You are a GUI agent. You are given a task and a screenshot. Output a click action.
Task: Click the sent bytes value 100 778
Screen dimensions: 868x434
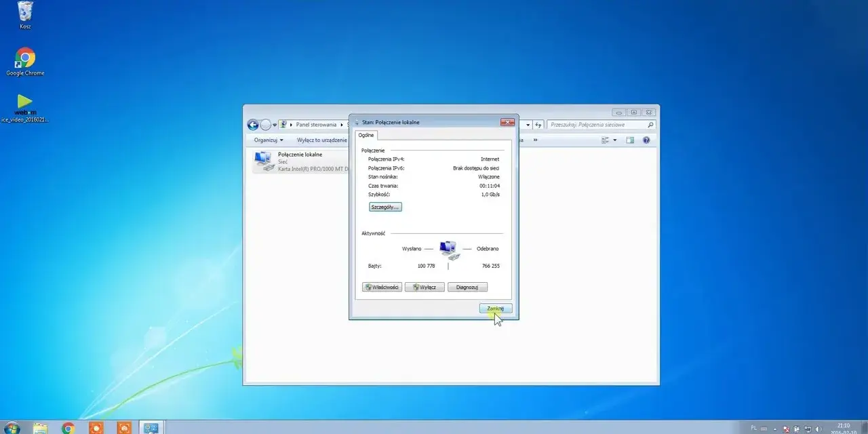427,266
